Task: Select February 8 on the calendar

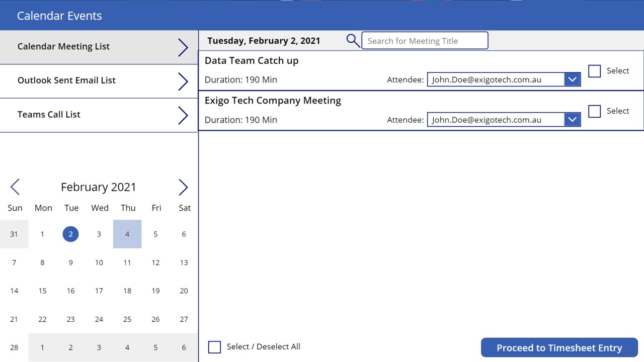Action: click(42, 262)
